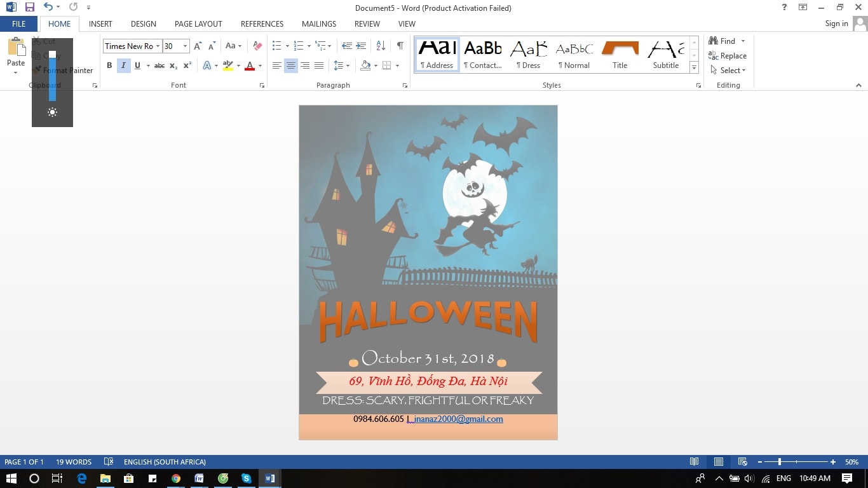The image size is (868, 488).
Task: Click the Increase Indent icon
Action: (x=361, y=46)
